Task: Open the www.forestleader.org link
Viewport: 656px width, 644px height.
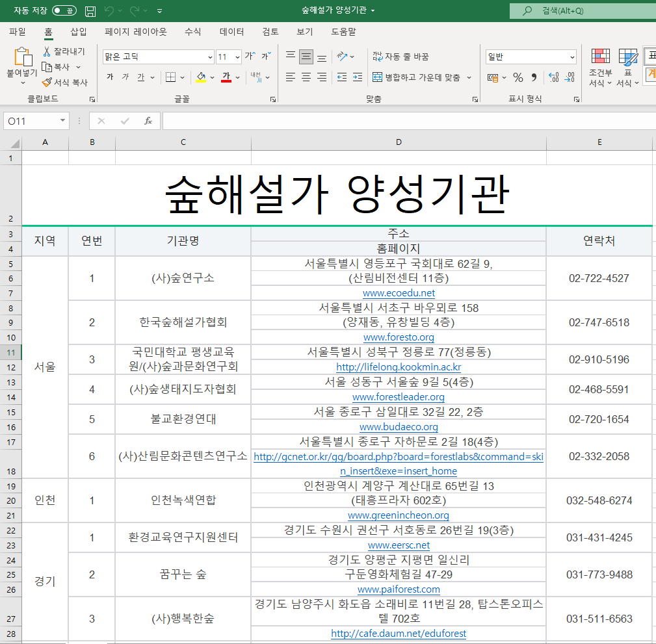Action: point(399,397)
